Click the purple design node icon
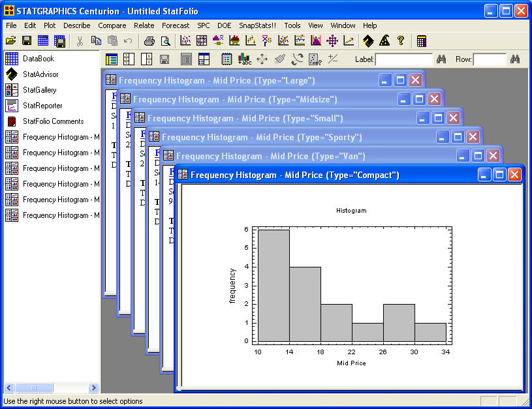532x409 pixels. (x=332, y=41)
